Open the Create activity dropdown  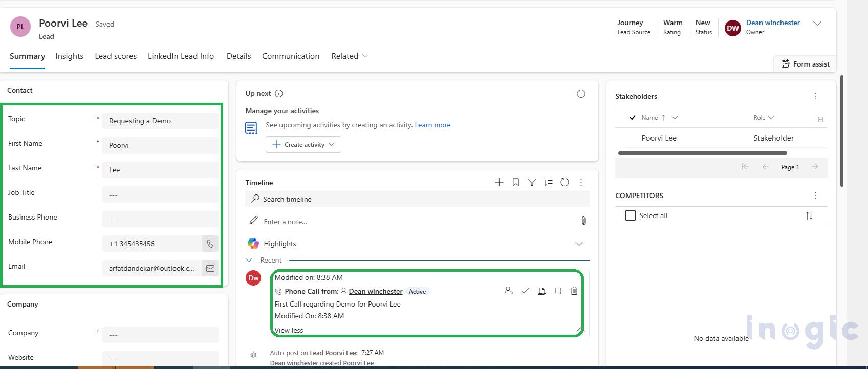pos(303,144)
